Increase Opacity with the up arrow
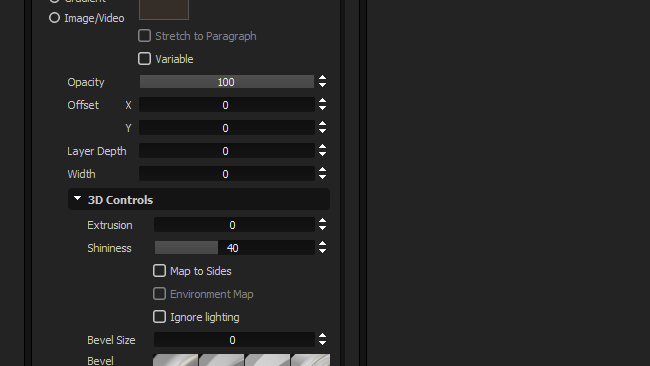 click(323, 78)
